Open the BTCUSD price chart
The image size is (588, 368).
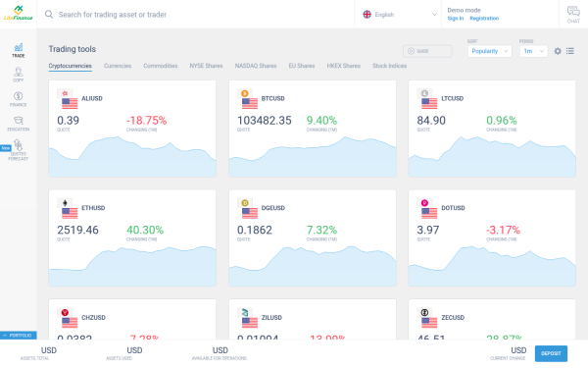point(313,157)
